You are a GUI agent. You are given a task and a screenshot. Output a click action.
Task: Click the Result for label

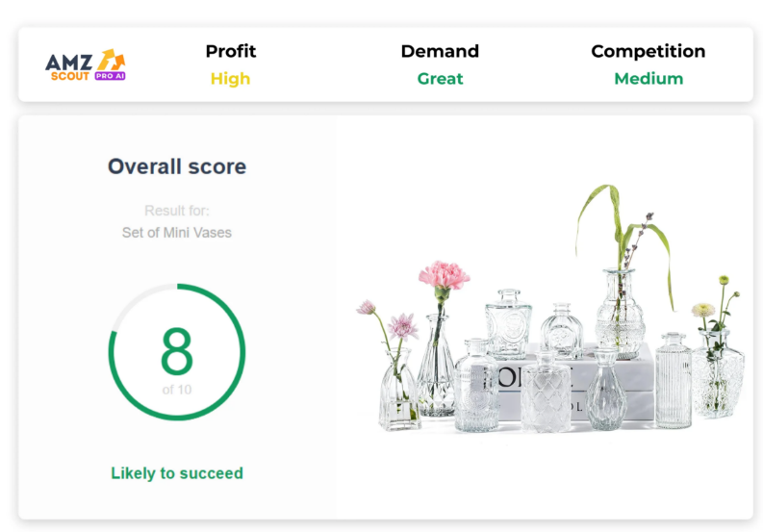(177, 211)
